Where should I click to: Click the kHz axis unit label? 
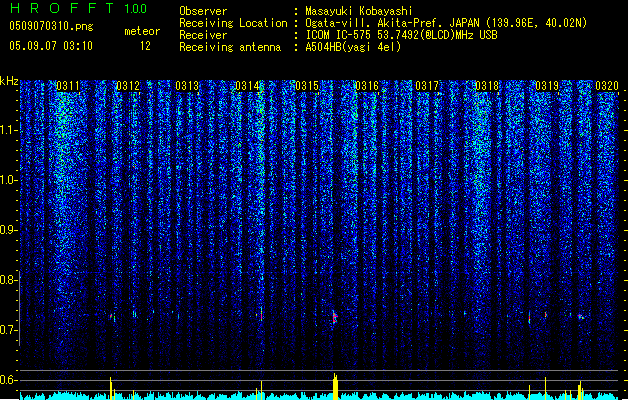[9, 81]
